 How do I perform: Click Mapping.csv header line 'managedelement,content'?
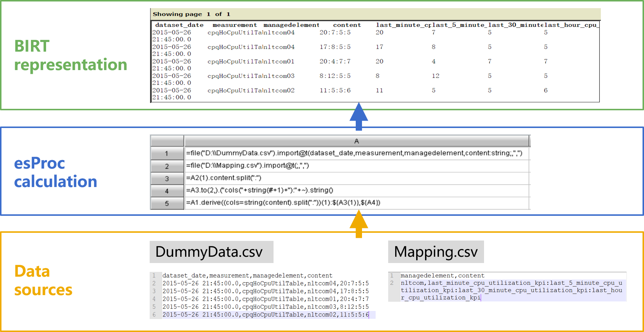coord(442,276)
